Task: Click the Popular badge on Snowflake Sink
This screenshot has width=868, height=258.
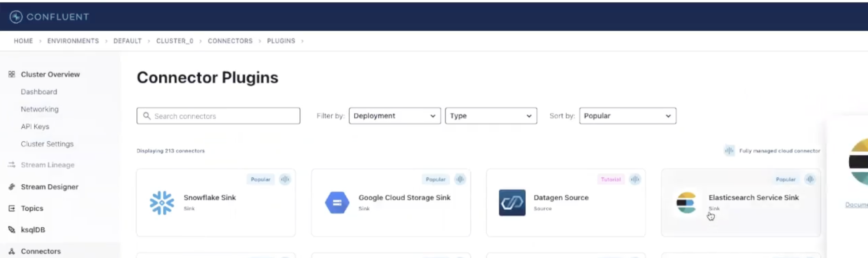Action: (x=261, y=179)
